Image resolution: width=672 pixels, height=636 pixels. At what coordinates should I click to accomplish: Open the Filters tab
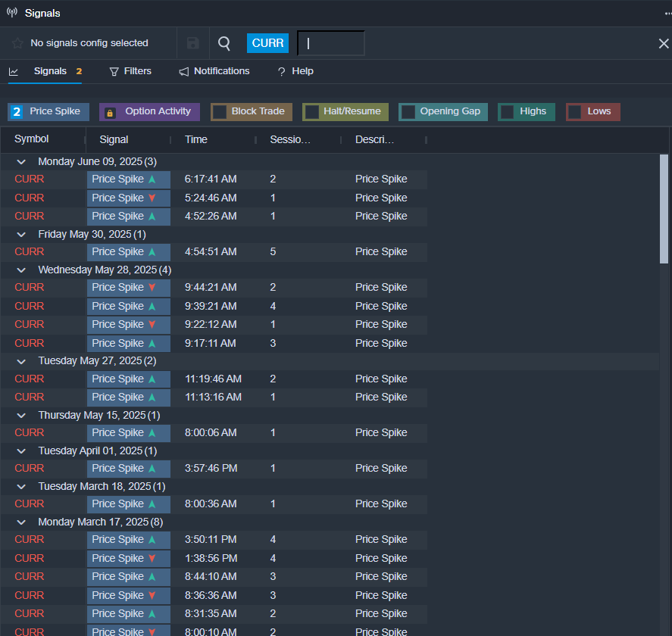[138, 71]
